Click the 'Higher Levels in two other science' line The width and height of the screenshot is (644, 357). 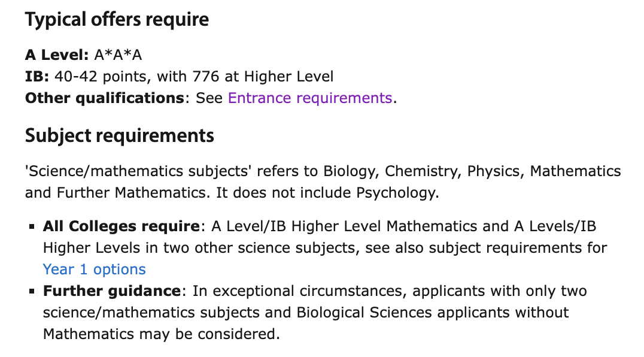coord(325,248)
